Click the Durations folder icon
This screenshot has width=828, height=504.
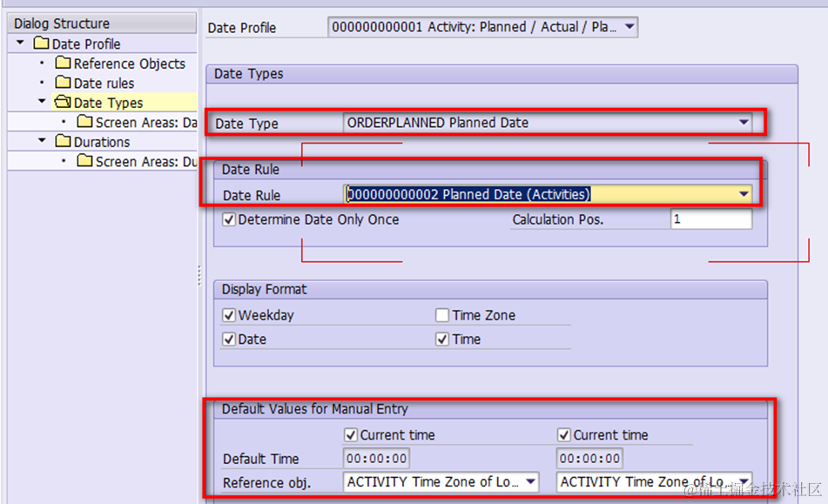(63, 141)
